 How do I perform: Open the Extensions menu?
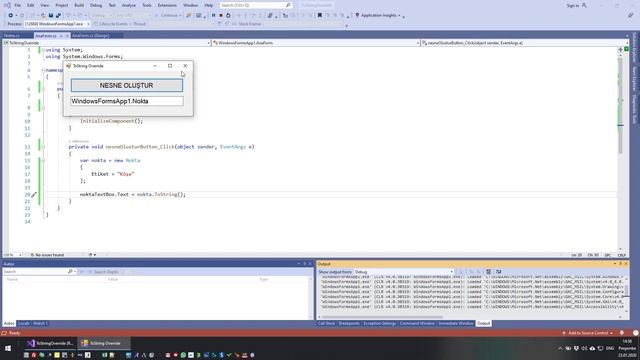pos(167,5)
